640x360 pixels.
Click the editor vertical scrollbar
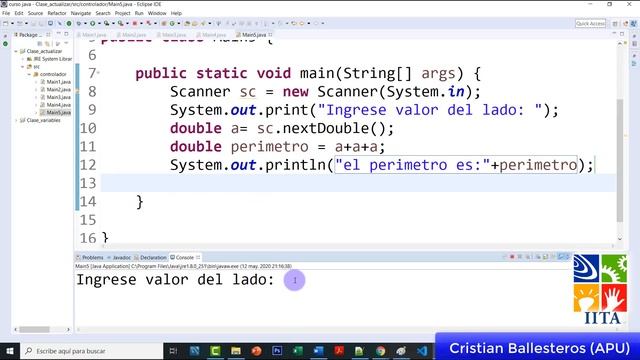click(620, 159)
